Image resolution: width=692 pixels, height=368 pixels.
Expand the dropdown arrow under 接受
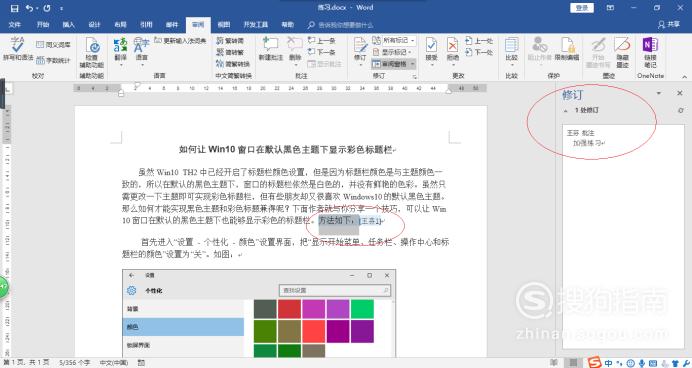coord(431,65)
